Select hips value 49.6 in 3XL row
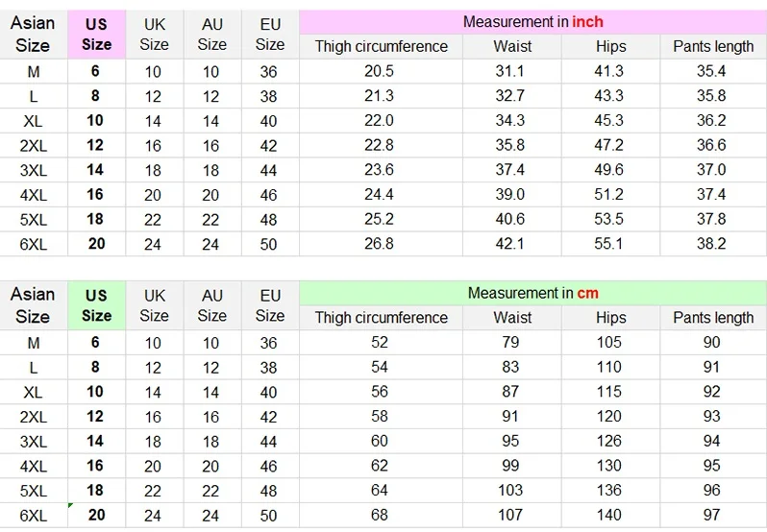 click(609, 170)
